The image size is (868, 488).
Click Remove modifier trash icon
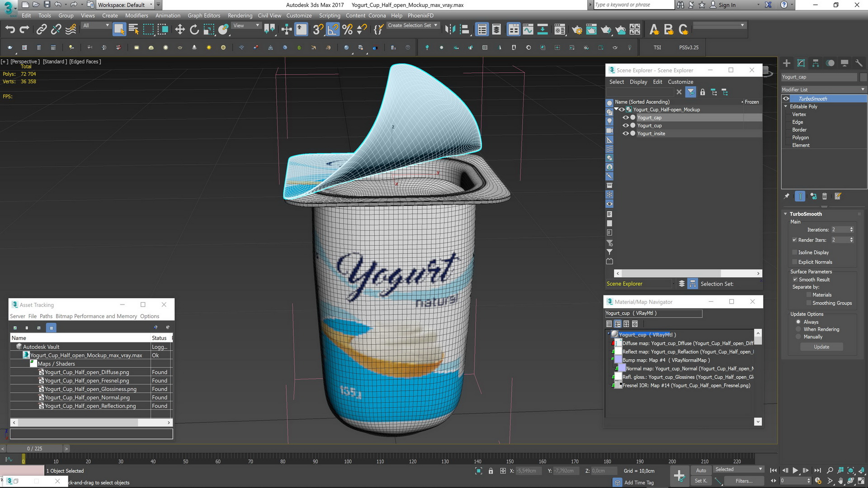point(825,196)
